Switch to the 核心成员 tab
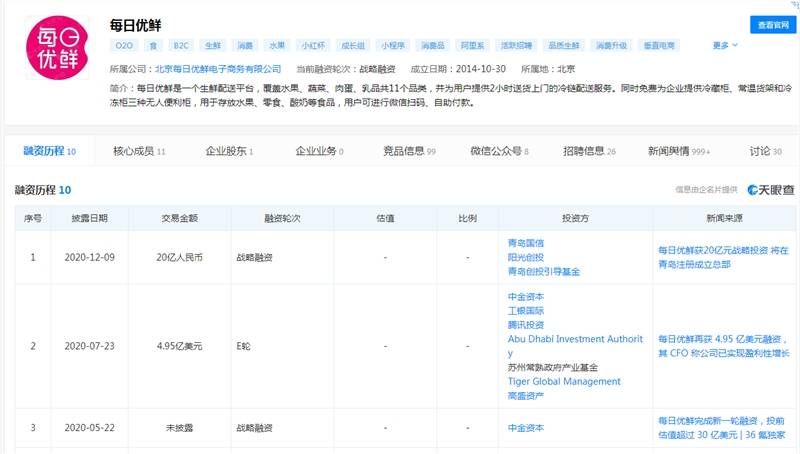800x454 pixels. pos(139,151)
